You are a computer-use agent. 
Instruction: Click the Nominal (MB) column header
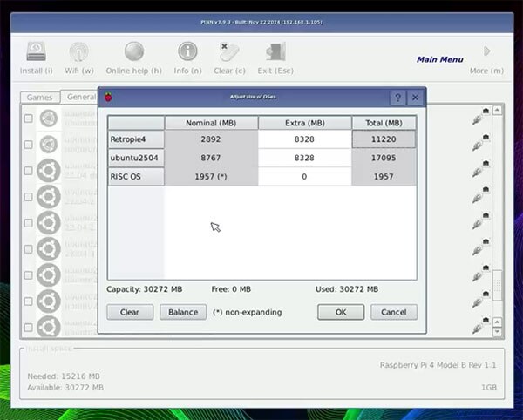[x=211, y=123]
